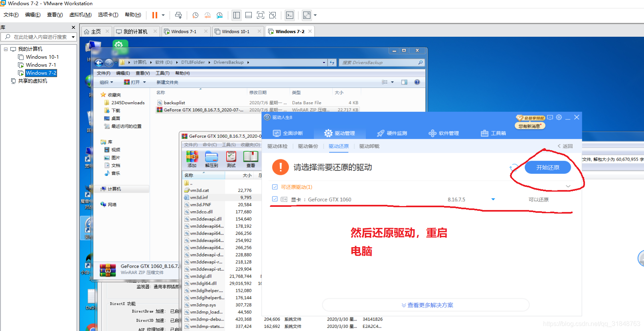Open the VMware 虚拟机(M) menu
Screen dimensions: 644x331
(80, 15)
